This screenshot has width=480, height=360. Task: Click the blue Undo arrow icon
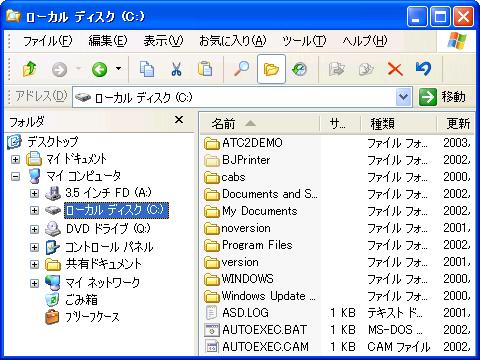pyautogui.click(x=423, y=69)
